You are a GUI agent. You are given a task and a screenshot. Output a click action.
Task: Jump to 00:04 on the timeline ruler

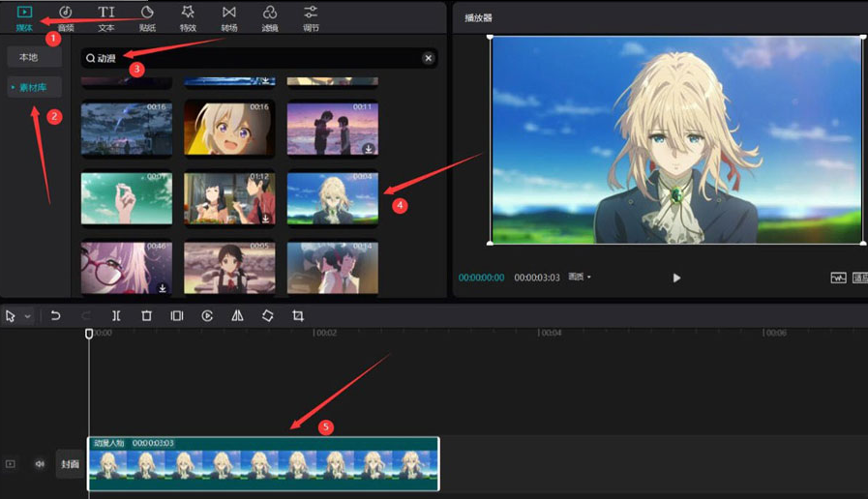[550, 333]
